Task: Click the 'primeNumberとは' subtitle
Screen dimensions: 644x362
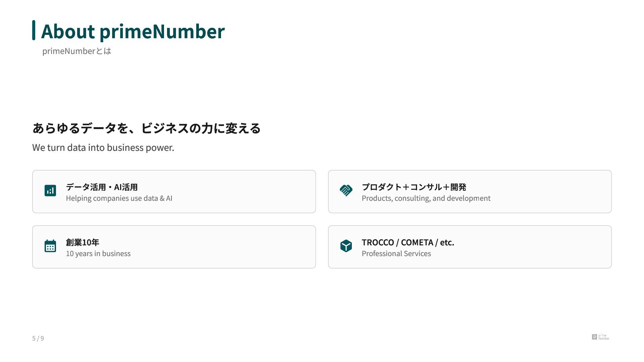Action: [x=76, y=51]
